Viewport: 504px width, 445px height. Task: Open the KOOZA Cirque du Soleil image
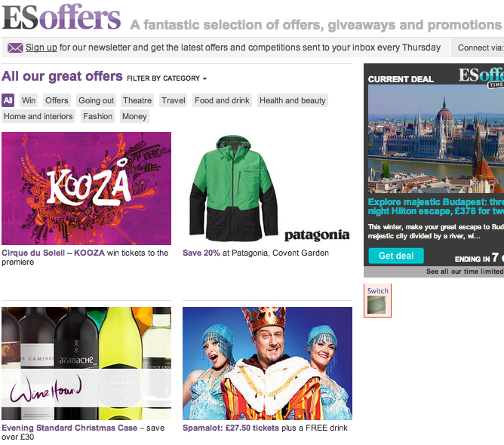click(x=87, y=189)
